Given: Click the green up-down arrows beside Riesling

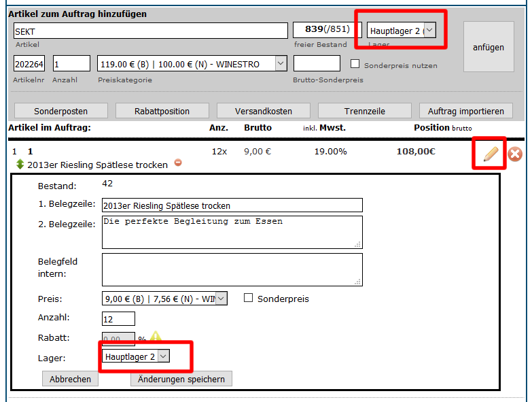Looking at the screenshot, I should 20,165.
